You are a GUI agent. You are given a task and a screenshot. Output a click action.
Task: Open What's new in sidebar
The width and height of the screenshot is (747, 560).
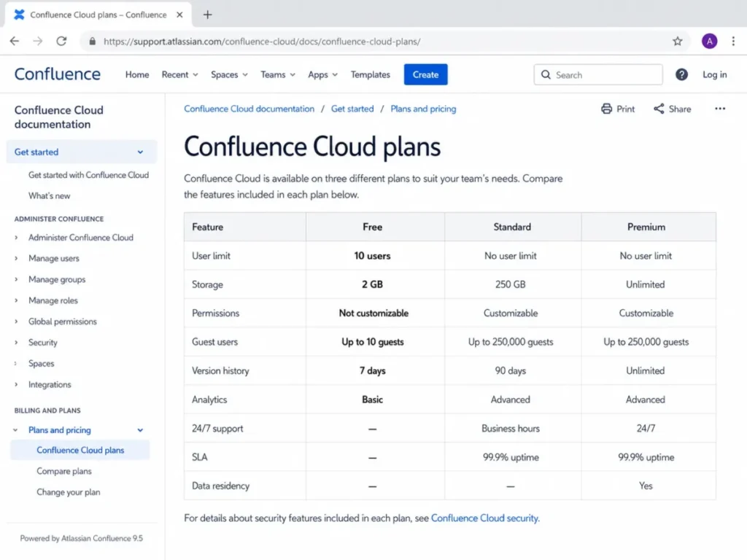pos(49,195)
